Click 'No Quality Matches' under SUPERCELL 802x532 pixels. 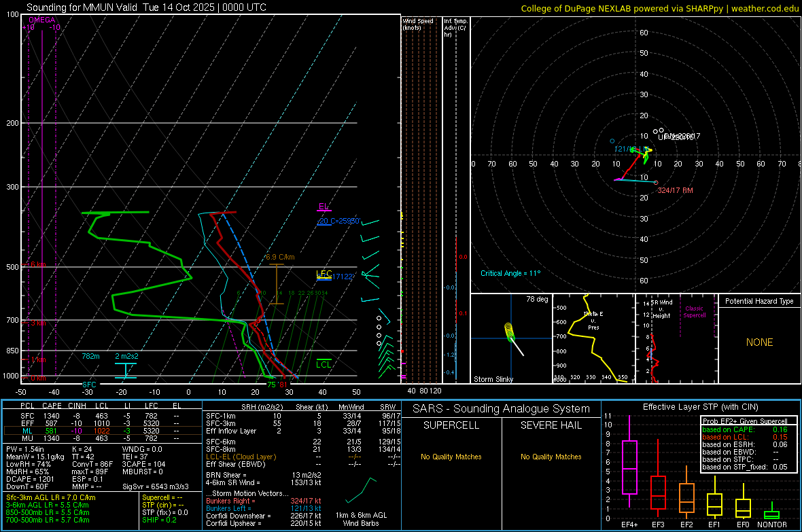pyautogui.click(x=451, y=457)
